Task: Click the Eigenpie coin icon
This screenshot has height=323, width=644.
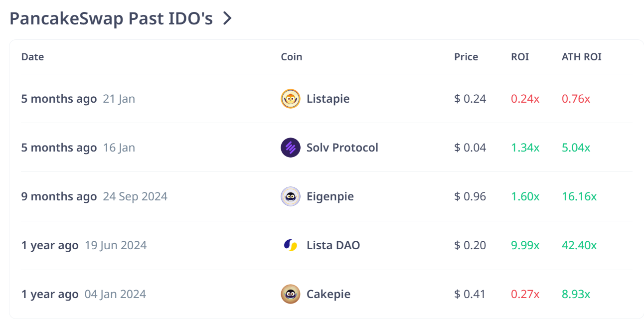Action: (x=291, y=196)
